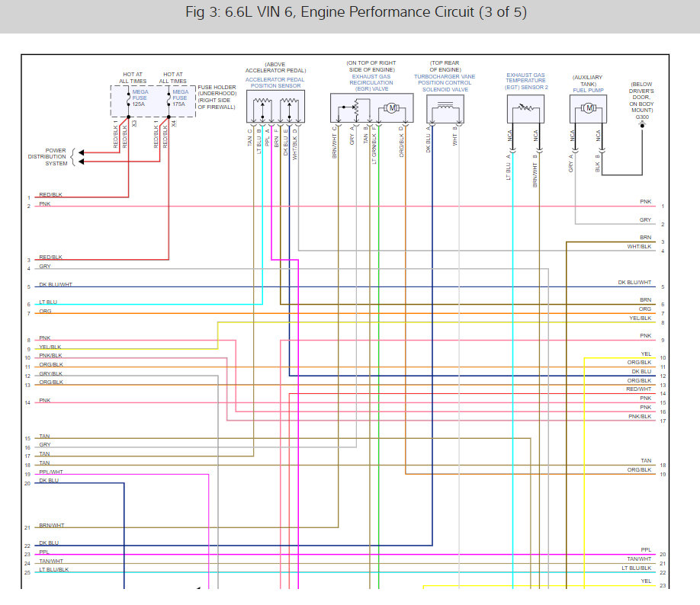
Task: Click the RED/WHT label on right row 14
Action: point(638,389)
